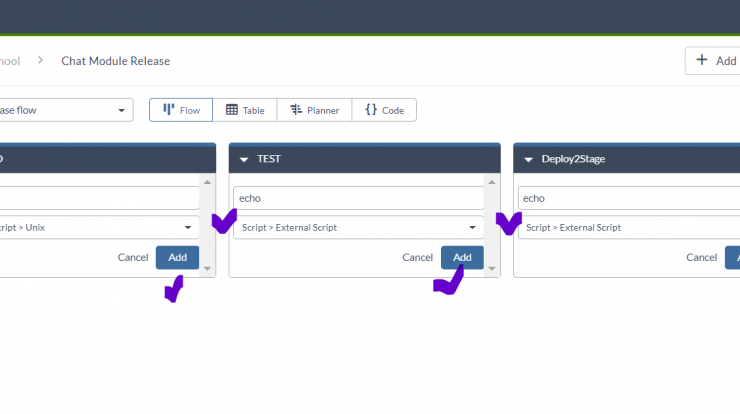This screenshot has width=740, height=414.
Task: Collapse the Deploy2Stage phase triangle
Action: point(529,160)
